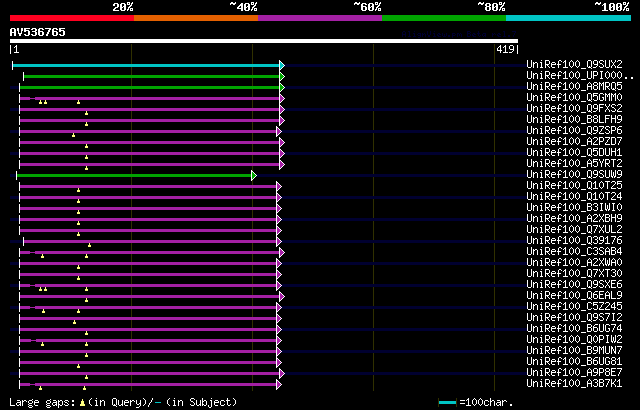Select hit label UniRef100_Q6EAL9

[x=574, y=296]
